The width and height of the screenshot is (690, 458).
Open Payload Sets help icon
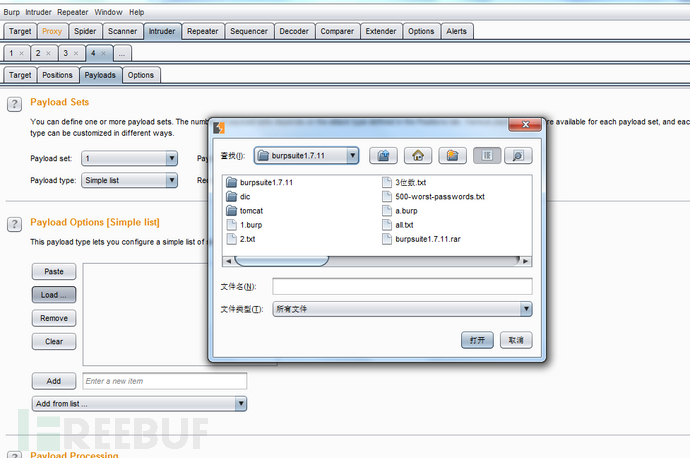click(14, 104)
